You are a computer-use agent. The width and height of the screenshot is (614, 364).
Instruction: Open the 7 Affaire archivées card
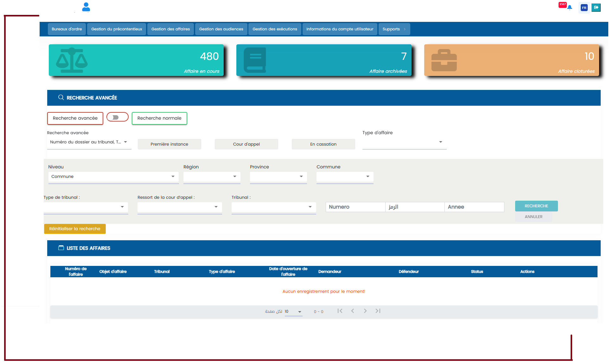324,60
